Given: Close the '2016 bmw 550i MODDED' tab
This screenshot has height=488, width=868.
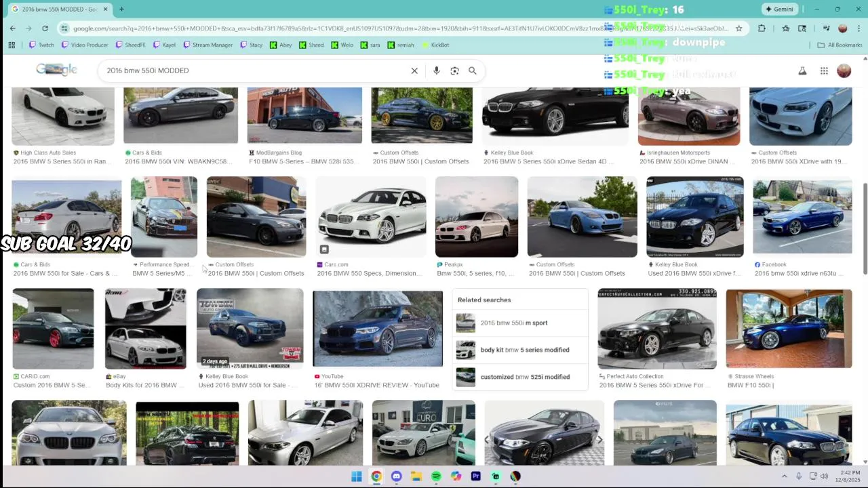Looking at the screenshot, I should pyautogui.click(x=105, y=9).
